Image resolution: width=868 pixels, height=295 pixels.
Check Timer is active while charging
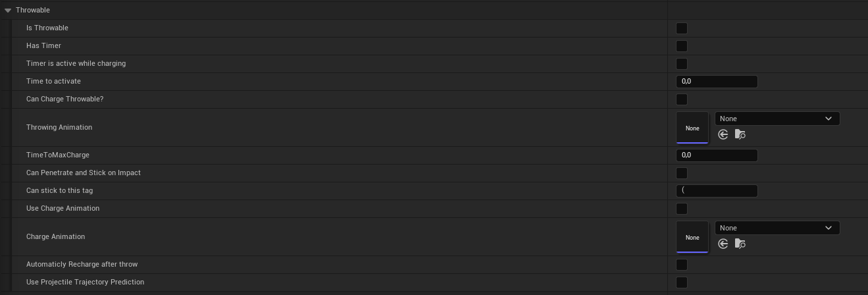coord(682,64)
